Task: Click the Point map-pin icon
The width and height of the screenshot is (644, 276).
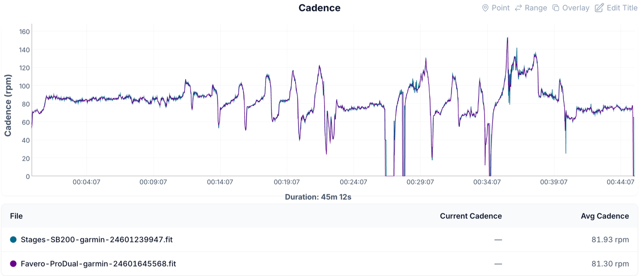Action: [485, 8]
